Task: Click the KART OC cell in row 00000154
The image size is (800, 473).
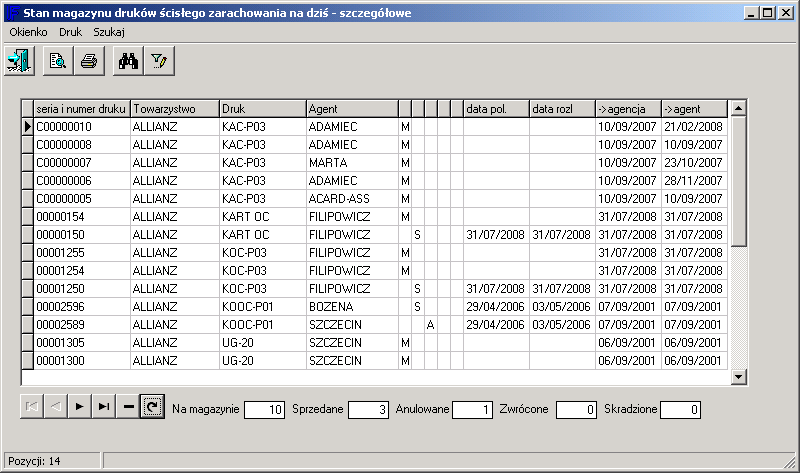Action: pos(263,217)
